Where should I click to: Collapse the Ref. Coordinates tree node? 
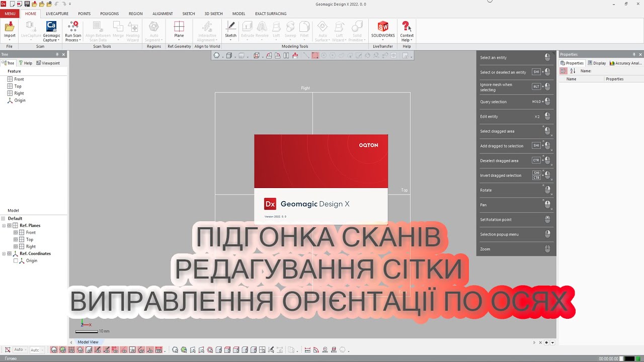[x=4, y=254]
